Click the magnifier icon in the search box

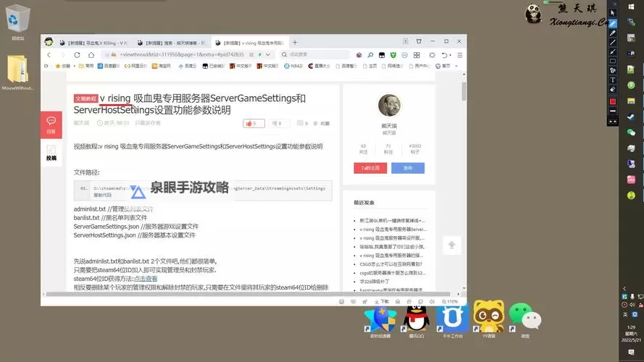coord(284,54)
